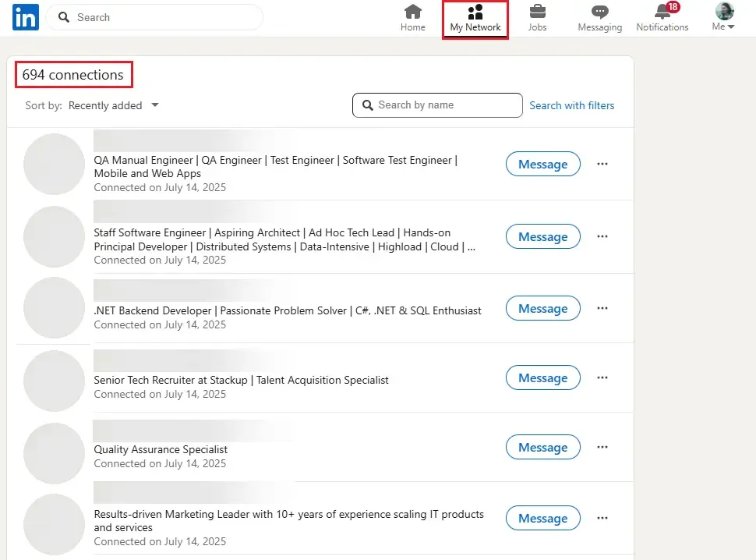Screen dimensions: 756x560
Task: Select Jobs in the navigation menu
Action: [537, 16]
